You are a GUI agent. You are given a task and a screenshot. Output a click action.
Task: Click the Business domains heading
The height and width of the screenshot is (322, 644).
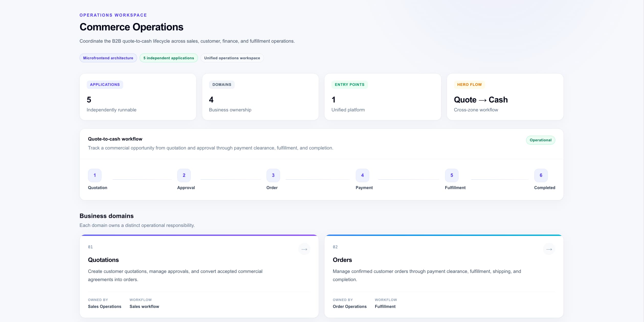coord(106,216)
